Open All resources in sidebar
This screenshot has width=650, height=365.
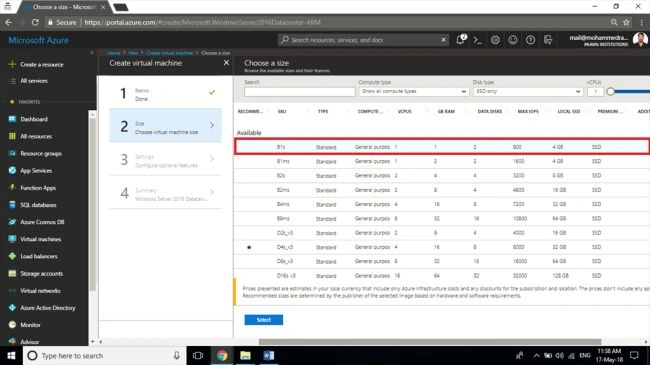(36, 136)
